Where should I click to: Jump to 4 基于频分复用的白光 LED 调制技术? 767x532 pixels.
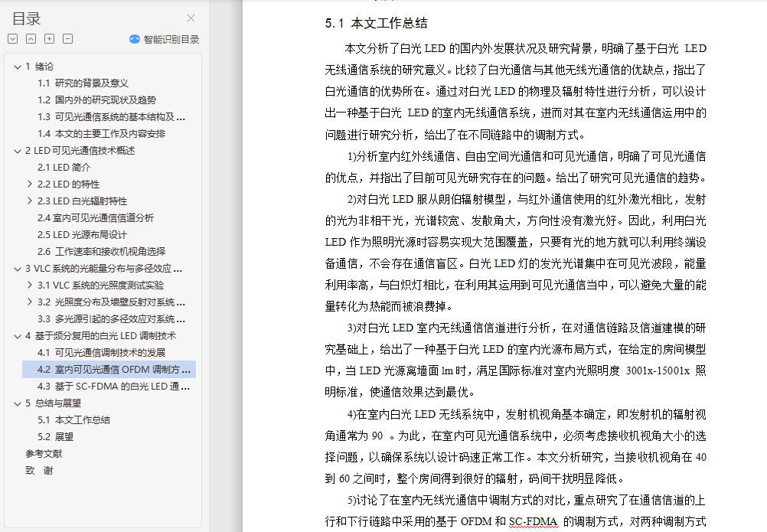[x=100, y=336]
